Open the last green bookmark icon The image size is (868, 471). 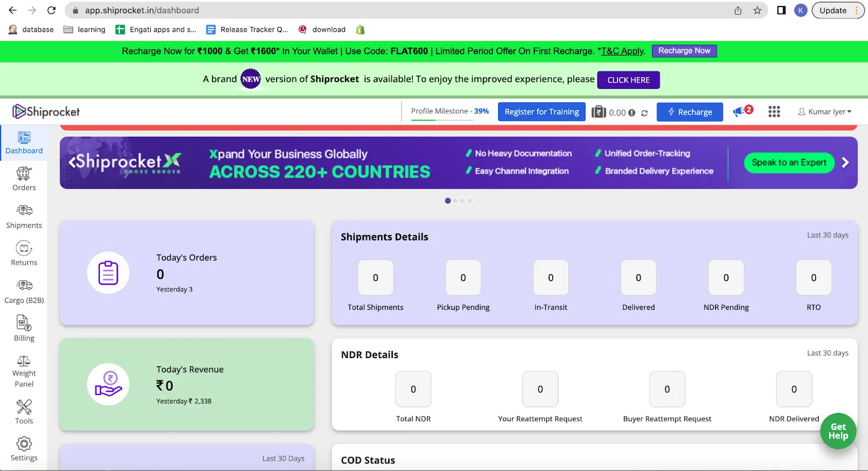pos(360,30)
